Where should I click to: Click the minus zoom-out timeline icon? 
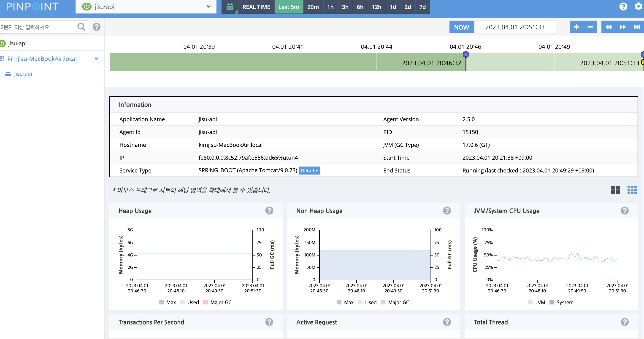(590, 27)
